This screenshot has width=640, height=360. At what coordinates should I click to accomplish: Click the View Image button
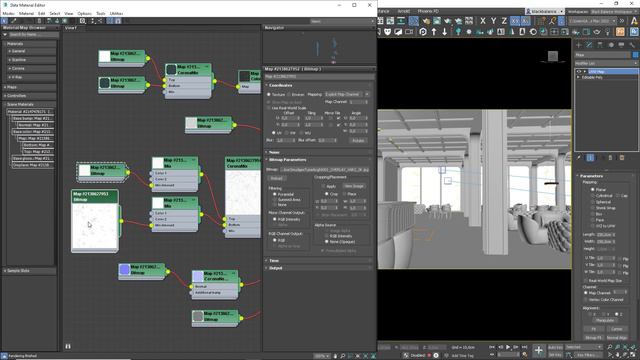coord(354,186)
